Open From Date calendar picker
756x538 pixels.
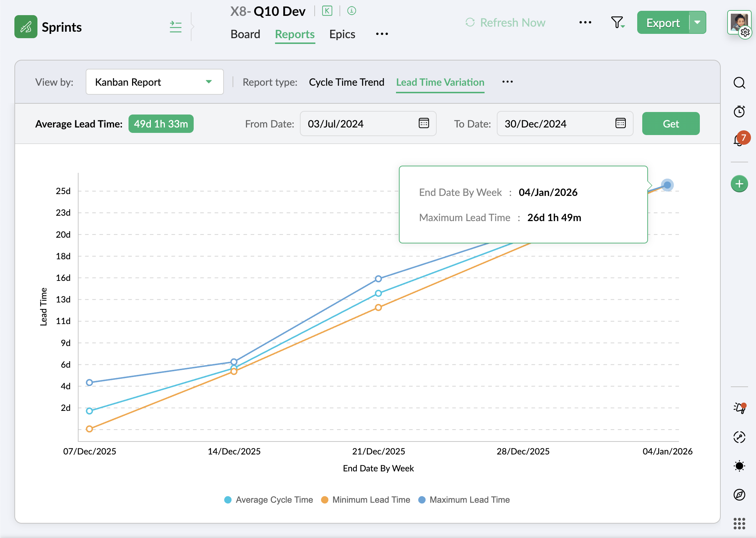[x=424, y=124]
